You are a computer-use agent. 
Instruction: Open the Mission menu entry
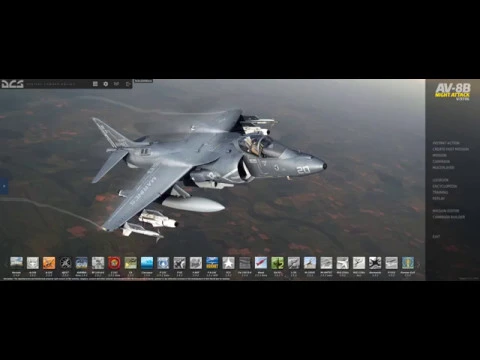[440, 155]
